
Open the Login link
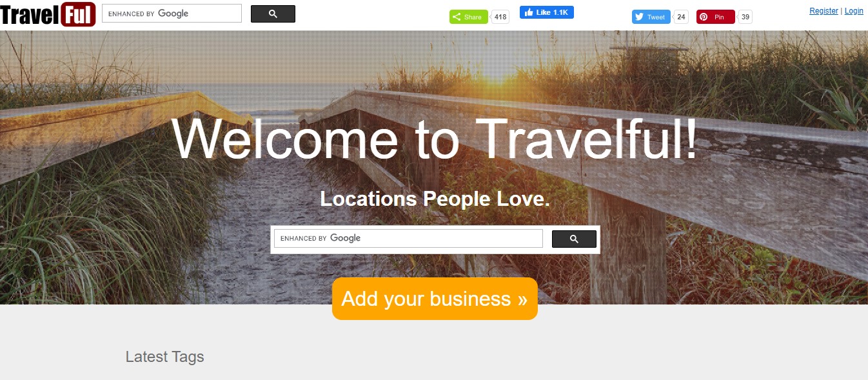[854, 11]
